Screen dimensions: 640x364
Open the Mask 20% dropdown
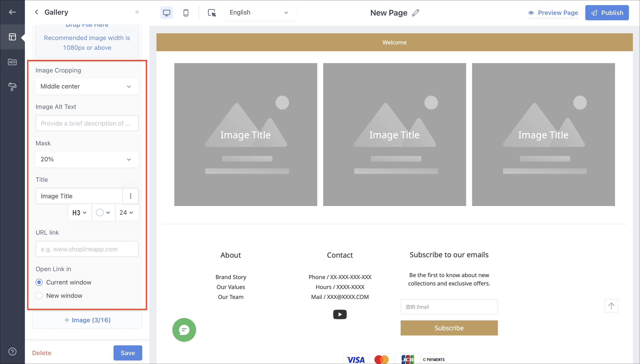[x=87, y=159]
